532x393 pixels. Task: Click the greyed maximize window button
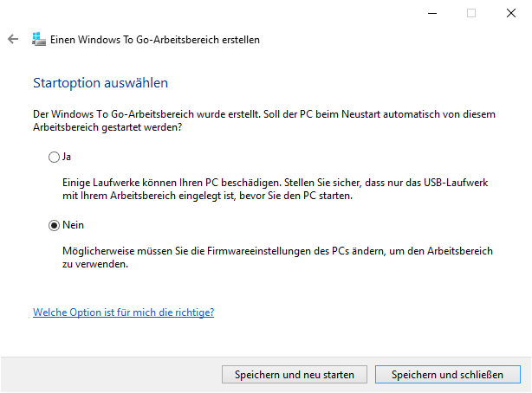pyautogui.click(x=471, y=13)
